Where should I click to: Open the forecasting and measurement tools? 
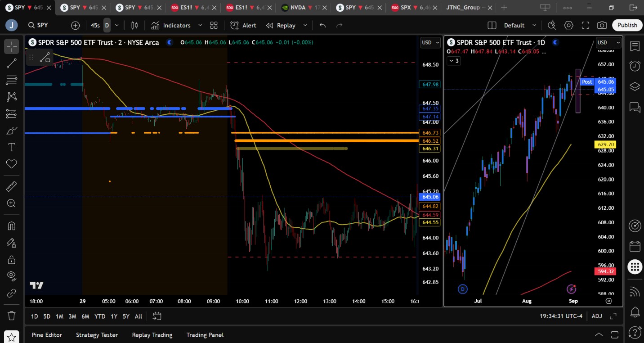coord(12,114)
